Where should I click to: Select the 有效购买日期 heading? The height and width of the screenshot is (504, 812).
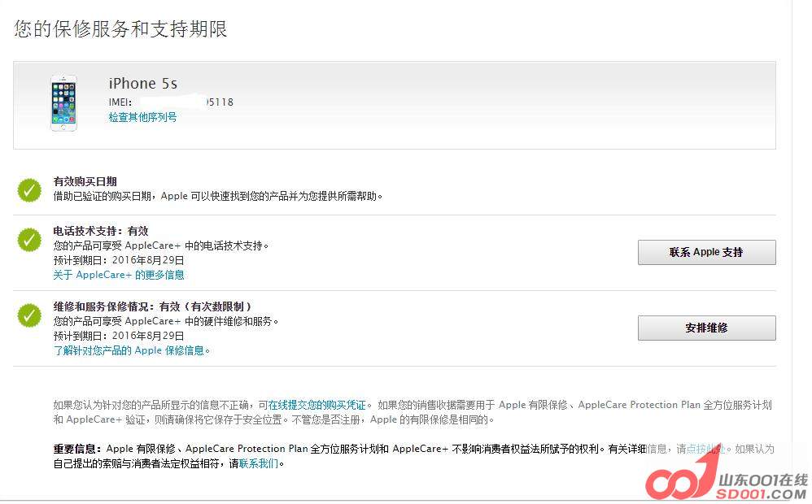85,181
